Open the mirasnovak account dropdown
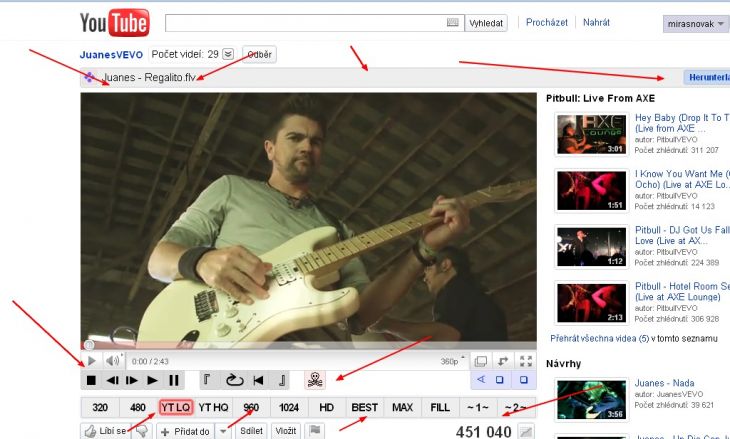The width and height of the screenshot is (730, 439). [696, 24]
